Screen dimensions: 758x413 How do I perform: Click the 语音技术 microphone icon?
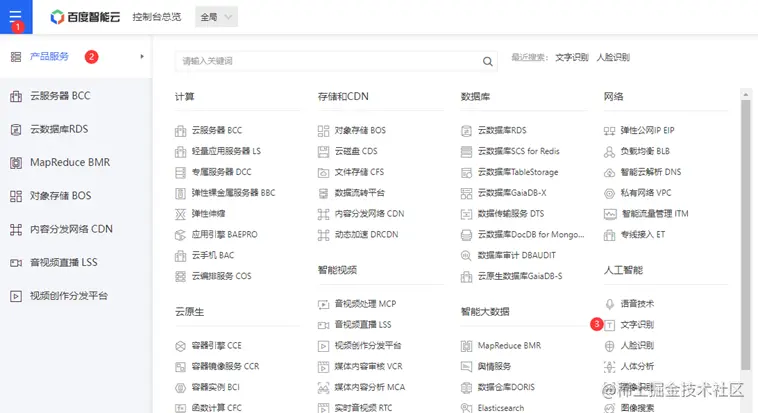(x=610, y=304)
